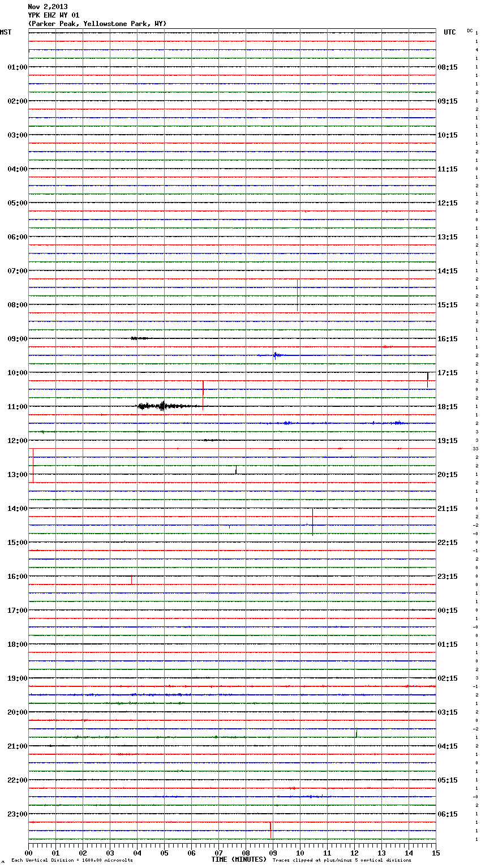Click the 13:15 UTC time label
Viewport: 481px width, 868px height.
[448, 237]
